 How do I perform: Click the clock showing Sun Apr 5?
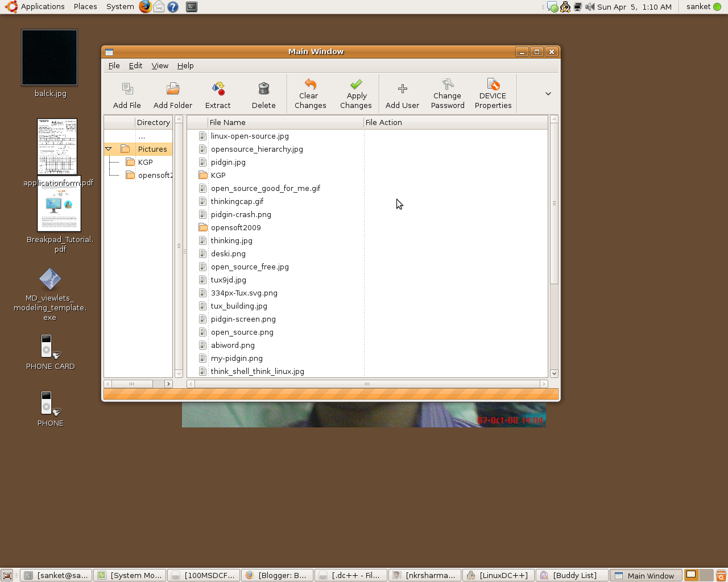634,7
